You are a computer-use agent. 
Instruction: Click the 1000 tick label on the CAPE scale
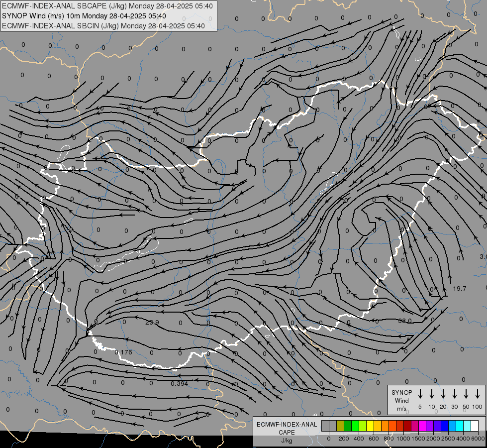403,439
